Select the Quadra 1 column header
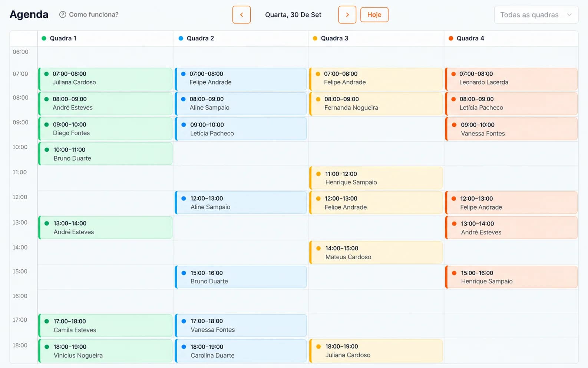 [x=106, y=38]
